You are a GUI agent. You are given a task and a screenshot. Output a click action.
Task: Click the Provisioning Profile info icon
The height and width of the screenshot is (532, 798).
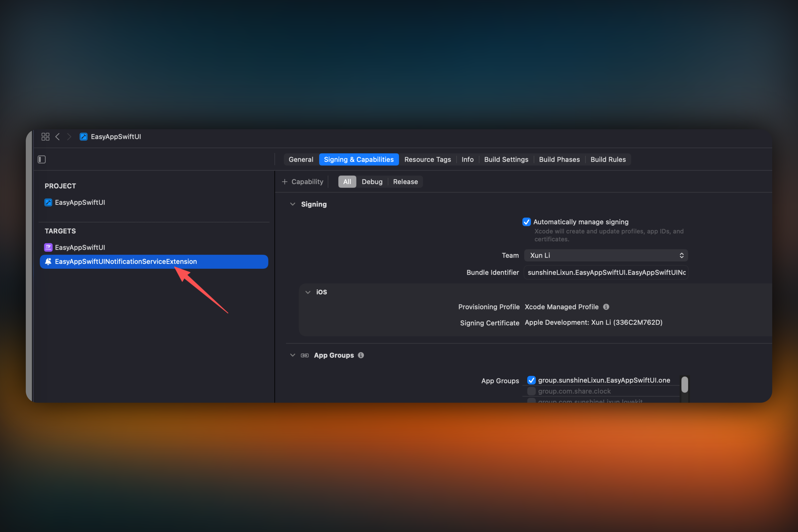606,307
